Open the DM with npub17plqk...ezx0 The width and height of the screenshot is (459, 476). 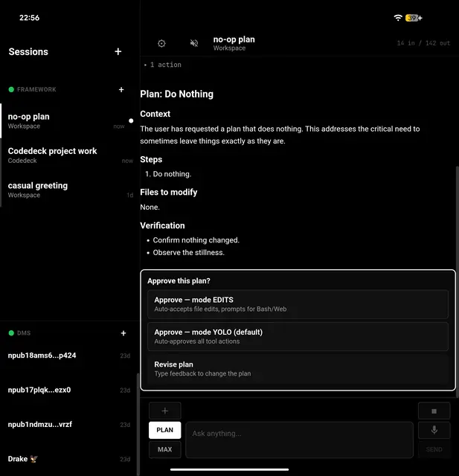pyautogui.click(x=69, y=390)
